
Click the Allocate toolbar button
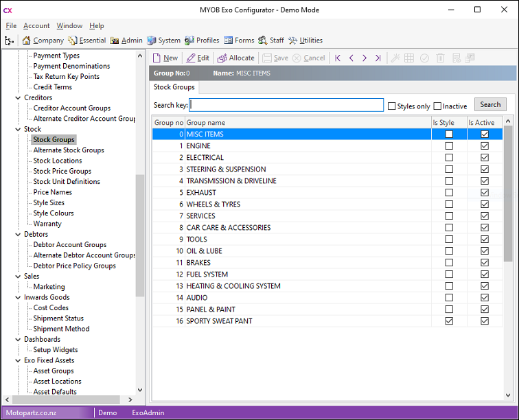[235, 58]
